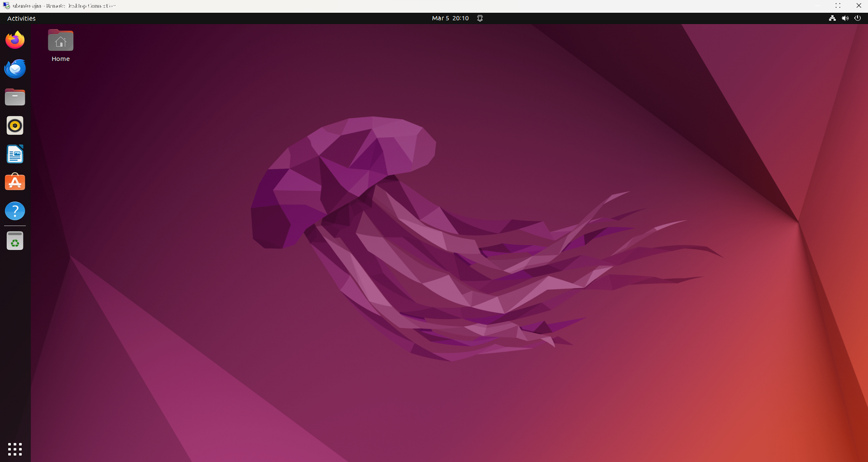
Task: Click the notification bell icon
Action: (x=479, y=18)
